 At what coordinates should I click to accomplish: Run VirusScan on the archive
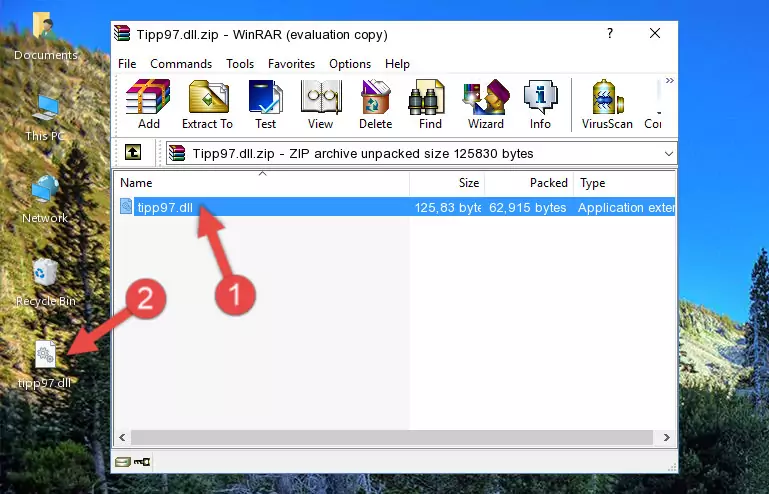tap(607, 104)
